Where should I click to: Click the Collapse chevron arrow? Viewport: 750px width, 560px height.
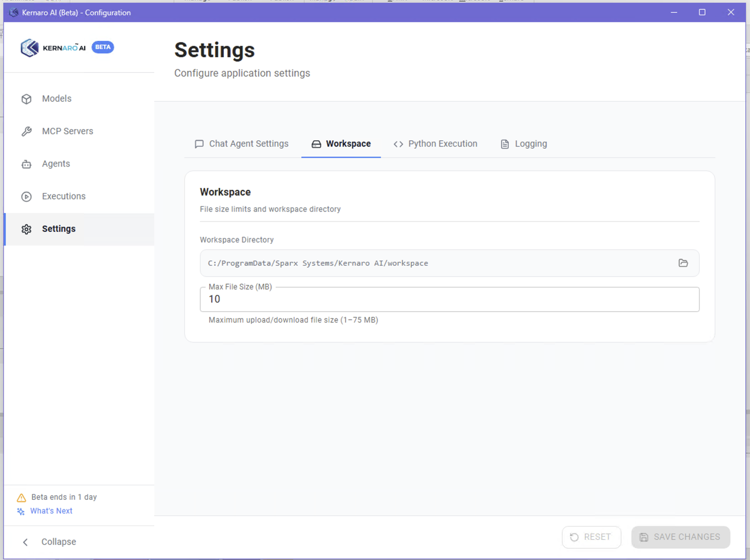pyautogui.click(x=25, y=542)
